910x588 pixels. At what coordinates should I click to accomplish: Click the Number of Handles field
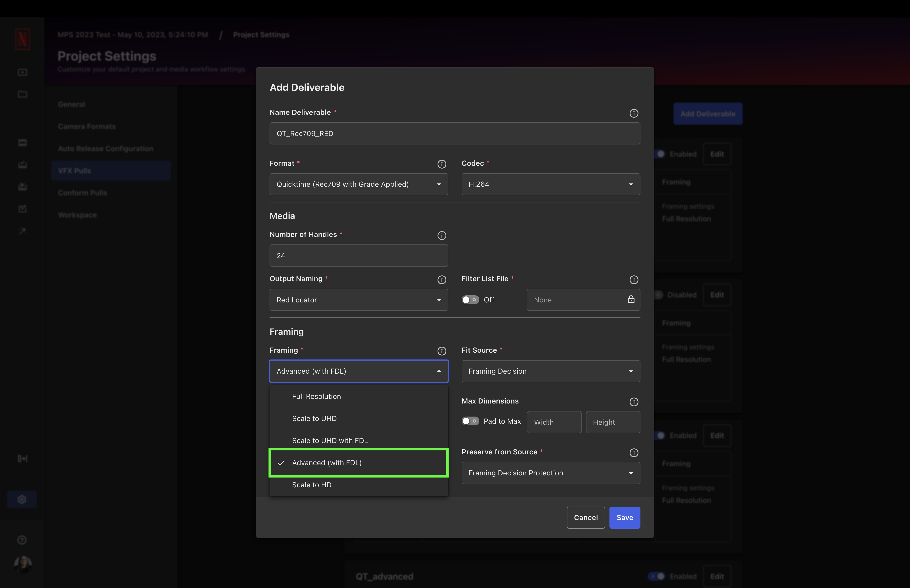point(359,256)
